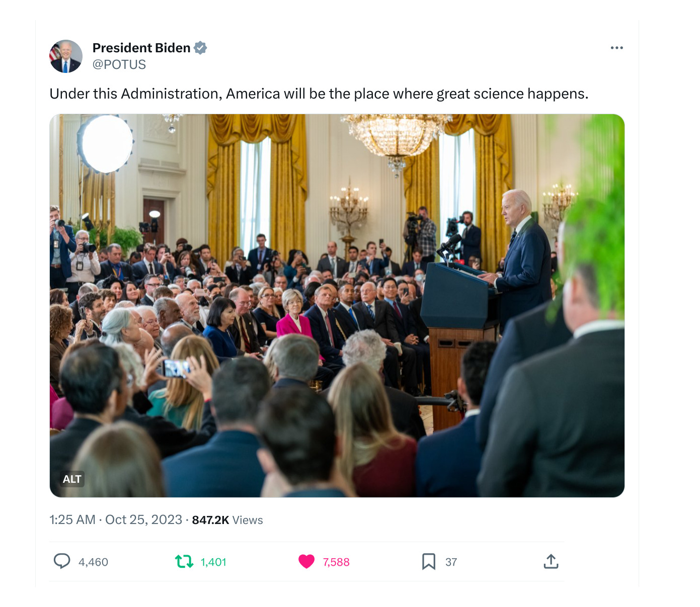Open the East Room event photo
This screenshot has width=700, height=607.
point(337,306)
